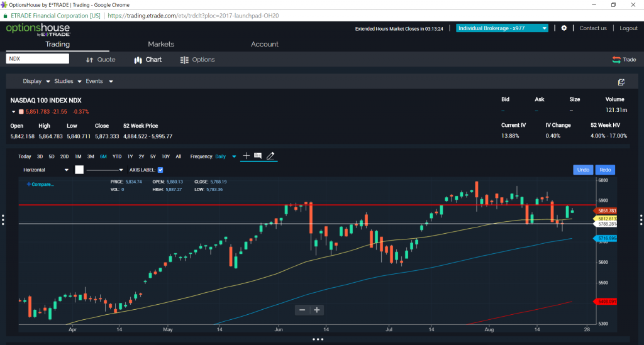Toggle the Axis Label checkbox
The width and height of the screenshot is (644, 345).
click(160, 170)
